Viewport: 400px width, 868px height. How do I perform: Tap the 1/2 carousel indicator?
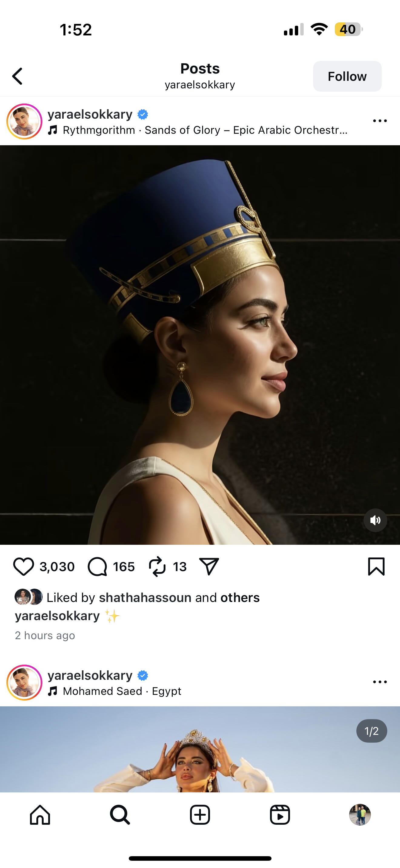click(371, 731)
